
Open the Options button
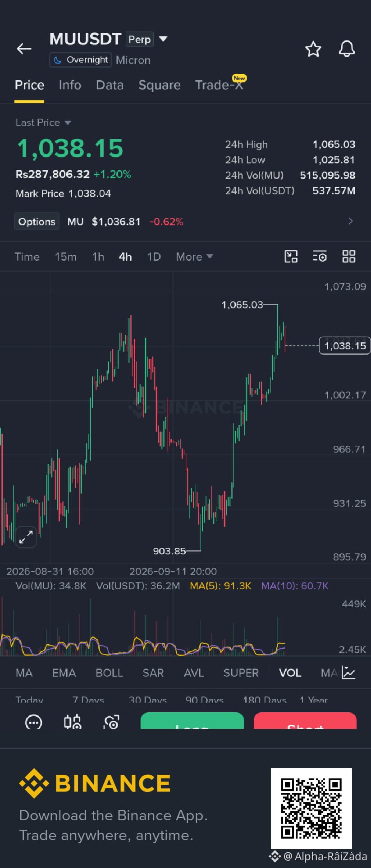coord(37,222)
